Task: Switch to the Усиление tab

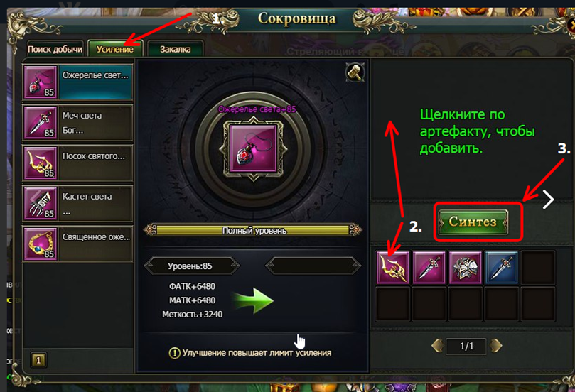Action: 114,49
